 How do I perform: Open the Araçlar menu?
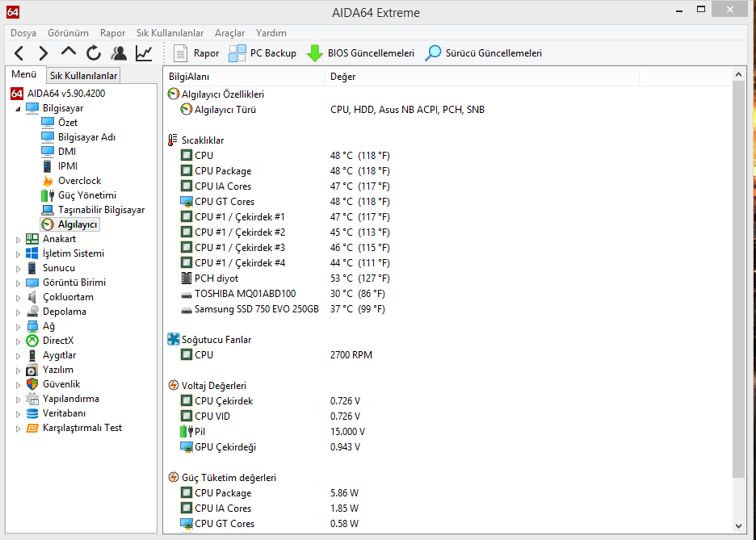click(x=229, y=33)
